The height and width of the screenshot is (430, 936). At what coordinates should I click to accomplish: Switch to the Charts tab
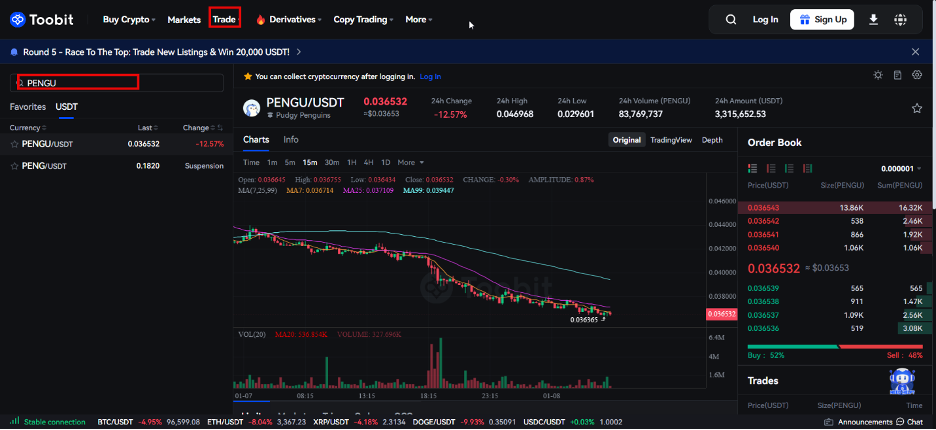tap(256, 140)
